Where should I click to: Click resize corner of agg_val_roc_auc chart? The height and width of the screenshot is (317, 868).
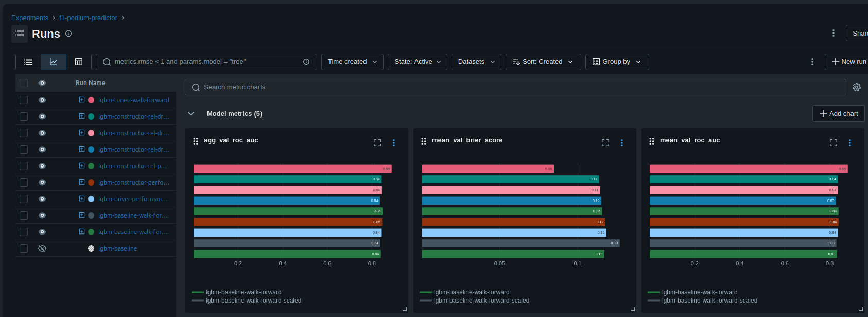click(405, 309)
